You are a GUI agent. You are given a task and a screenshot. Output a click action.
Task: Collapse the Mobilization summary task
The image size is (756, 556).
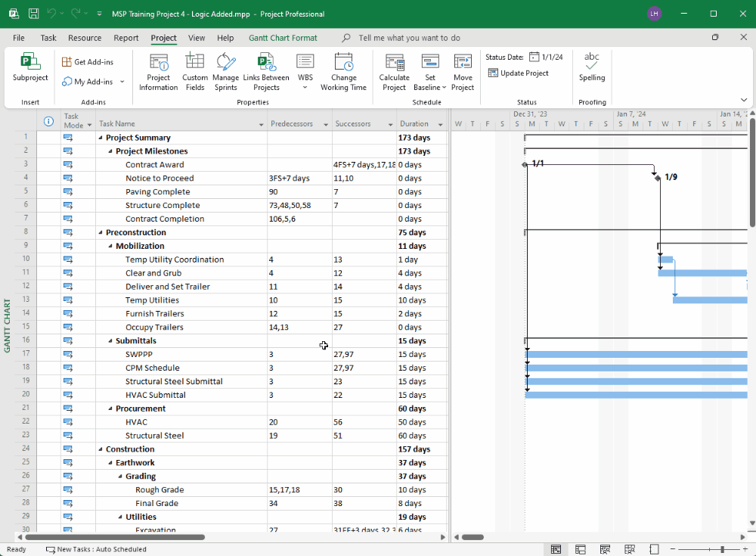(x=110, y=246)
